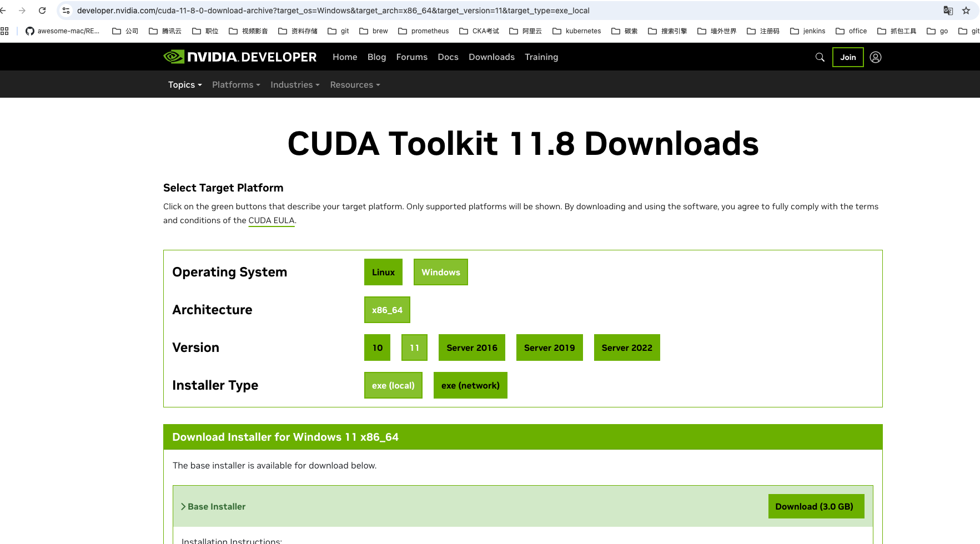
Task: Open Blog in top navigation
Action: tap(376, 57)
